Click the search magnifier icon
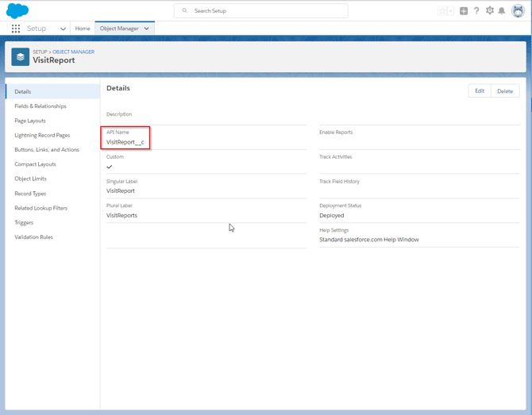 click(184, 10)
